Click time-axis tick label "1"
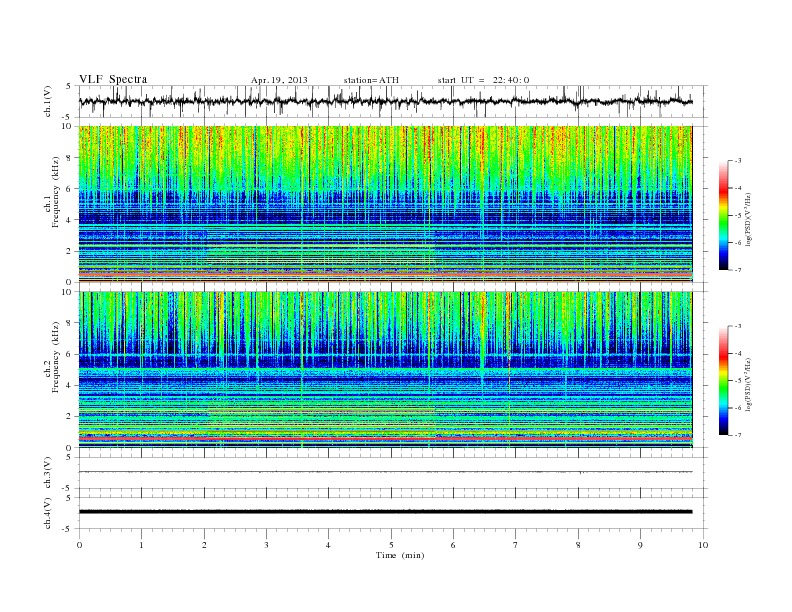This screenshot has width=792, height=612. pyautogui.click(x=141, y=545)
